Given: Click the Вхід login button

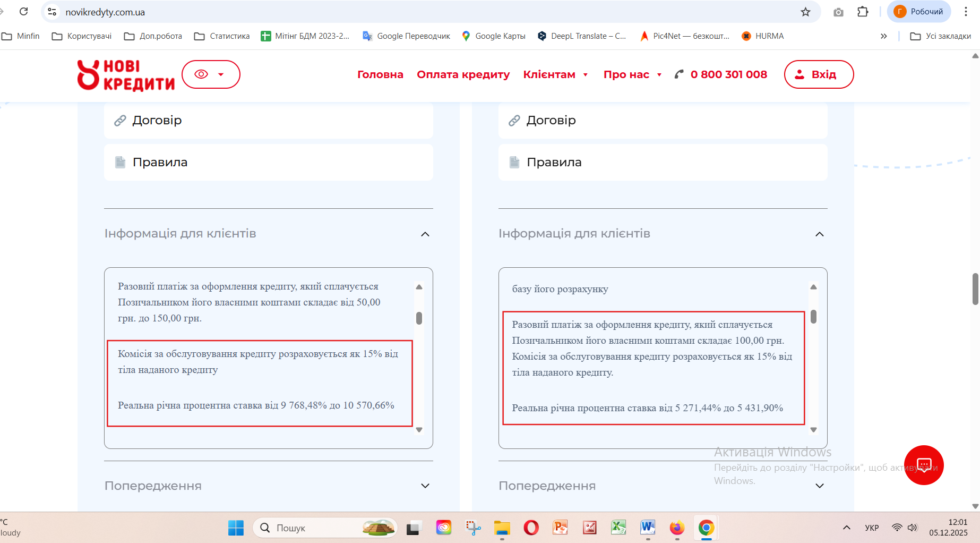Looking at the screenshot, I should [x=819, y=74].
